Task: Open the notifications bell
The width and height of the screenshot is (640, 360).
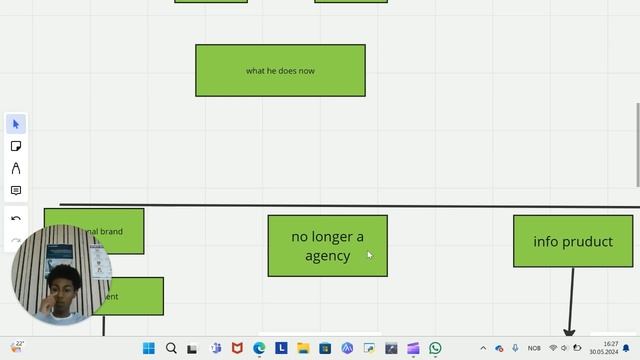Action: pos(626,348)
